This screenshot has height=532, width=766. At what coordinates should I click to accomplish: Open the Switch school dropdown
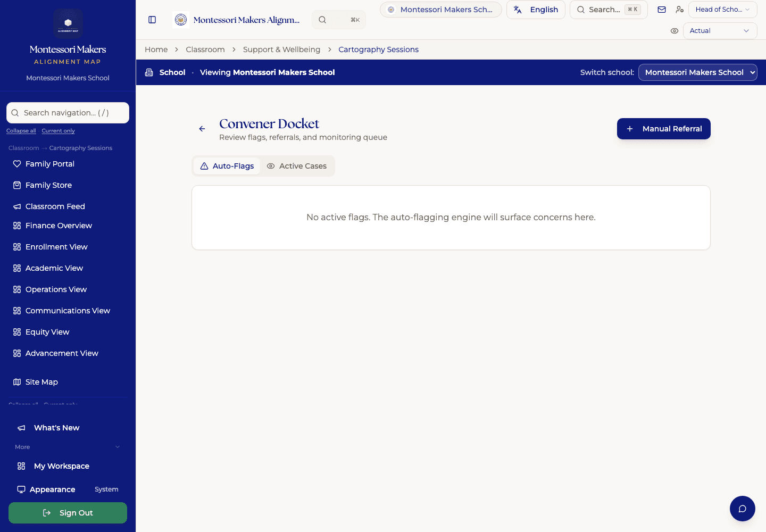click(x=697, y=72)
